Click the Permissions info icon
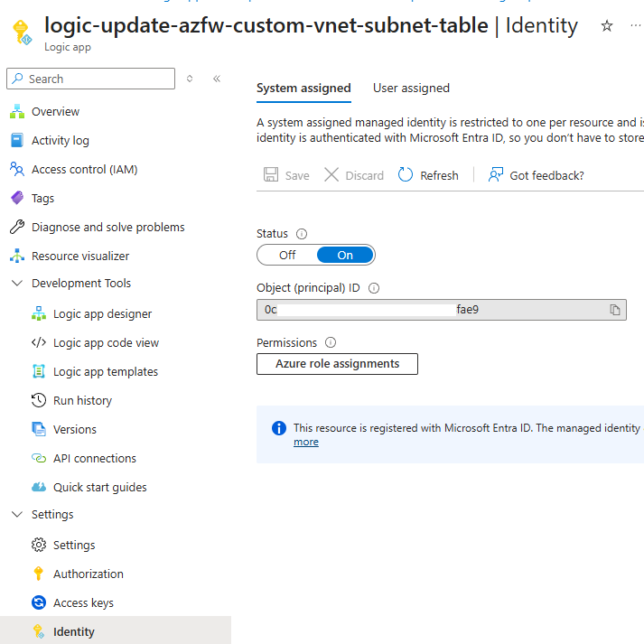 coord(331,342)
